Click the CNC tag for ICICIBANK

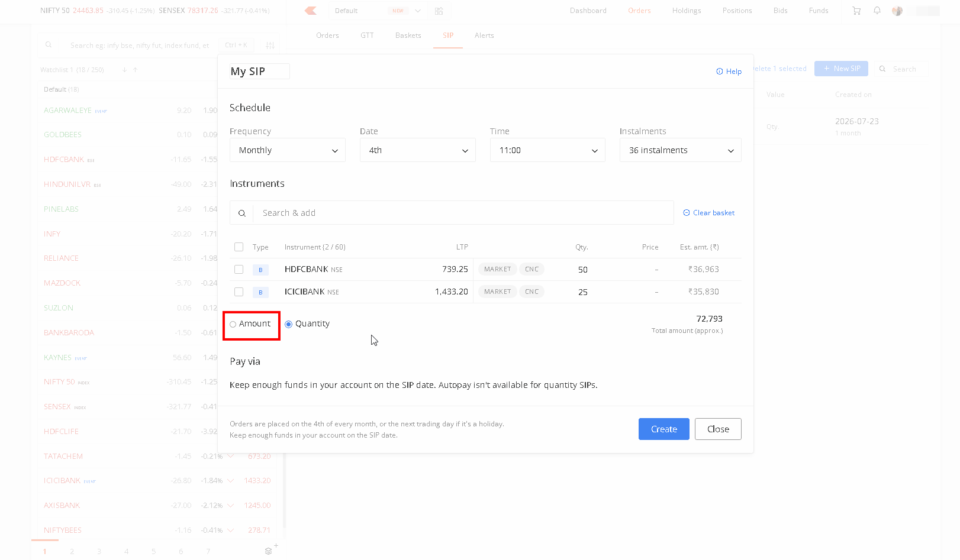(x=532, y=292)
